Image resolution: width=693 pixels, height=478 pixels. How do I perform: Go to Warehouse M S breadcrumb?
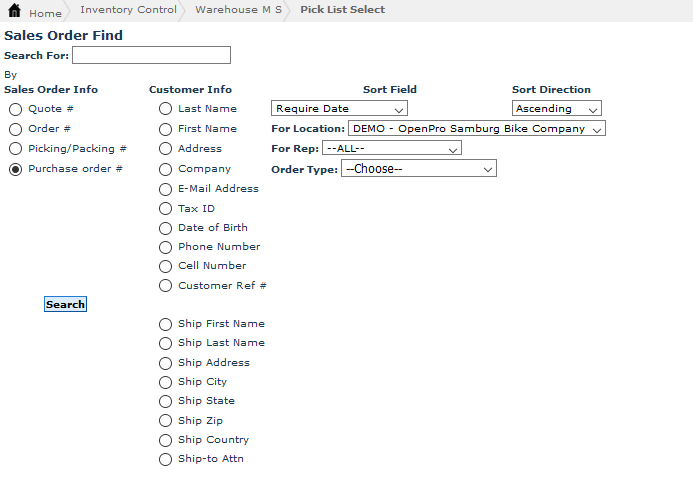238,10
